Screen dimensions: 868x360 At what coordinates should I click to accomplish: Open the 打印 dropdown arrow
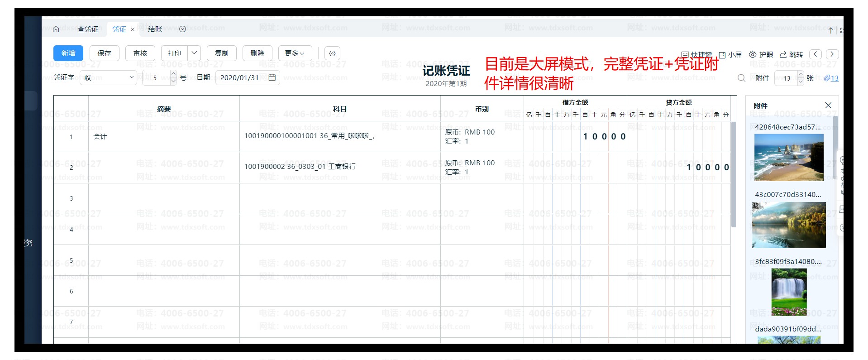pos(194,53)
